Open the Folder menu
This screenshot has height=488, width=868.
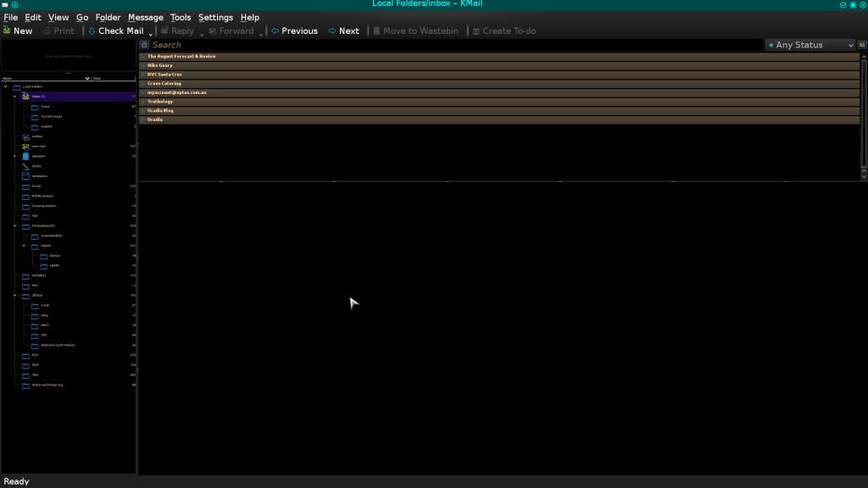click(108, 18)
